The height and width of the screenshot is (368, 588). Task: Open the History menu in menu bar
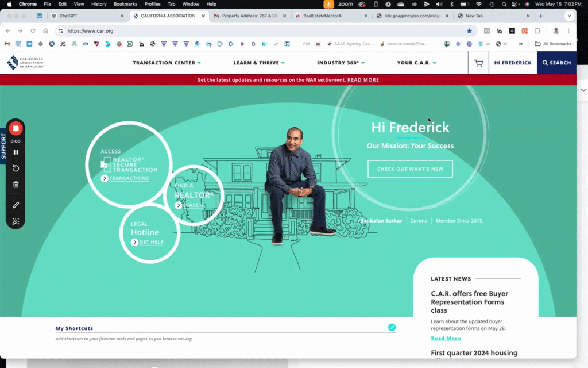pyautogui.click(x=99, y=4)
